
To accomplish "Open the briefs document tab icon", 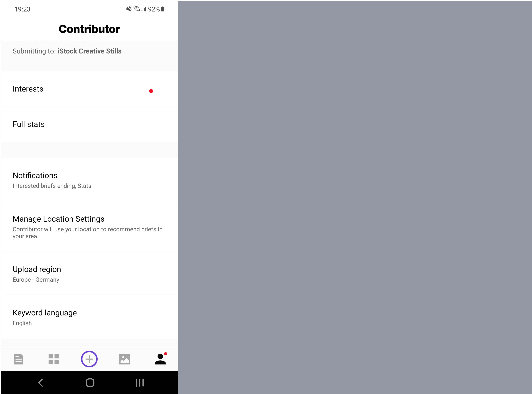I will 19,359.
